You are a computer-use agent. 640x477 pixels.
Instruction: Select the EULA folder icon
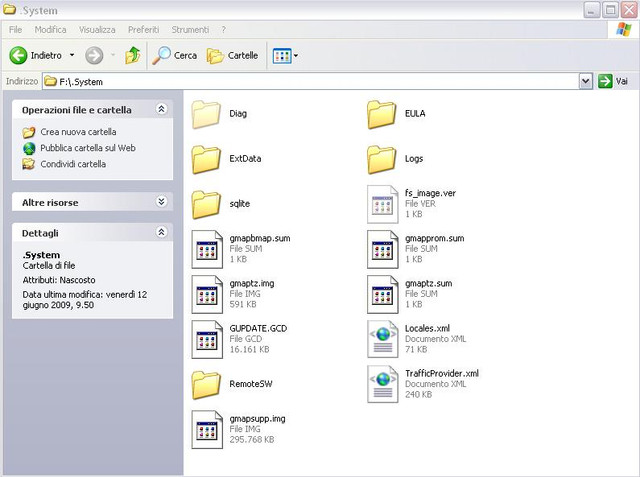point(382,114)
